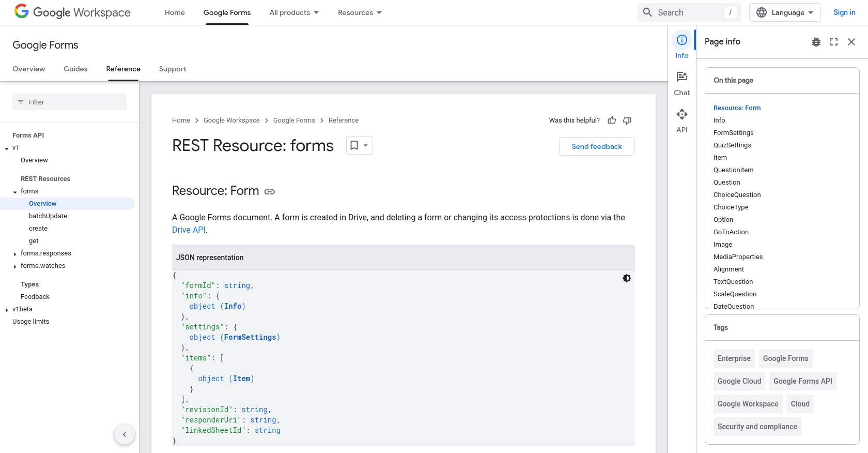Click Sign in link

coord(844,12)
